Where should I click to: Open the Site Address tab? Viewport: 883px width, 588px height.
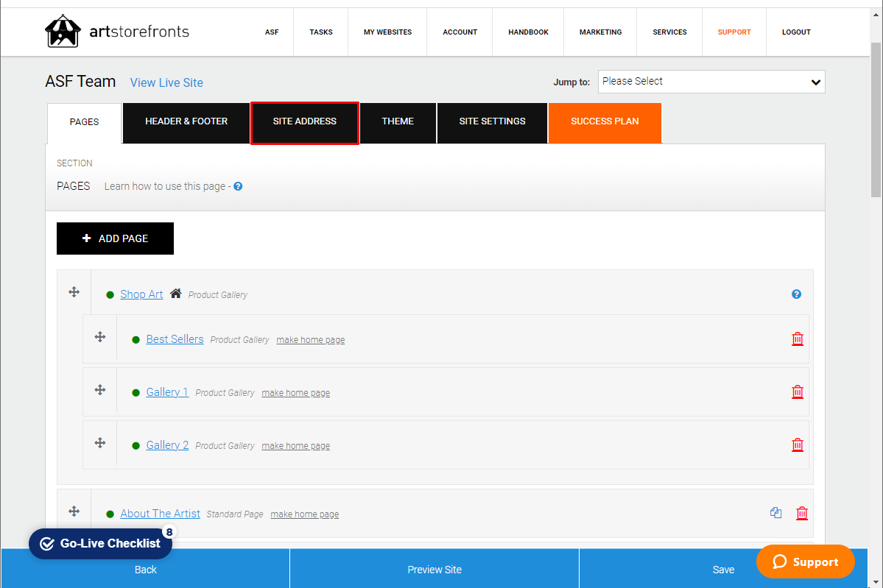(305, 123)
